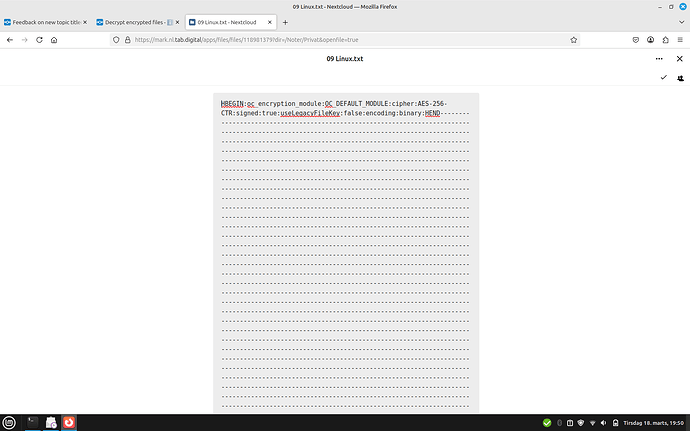Reload the current page
This screenshot has width=690, height=431.
coord(39,40)
